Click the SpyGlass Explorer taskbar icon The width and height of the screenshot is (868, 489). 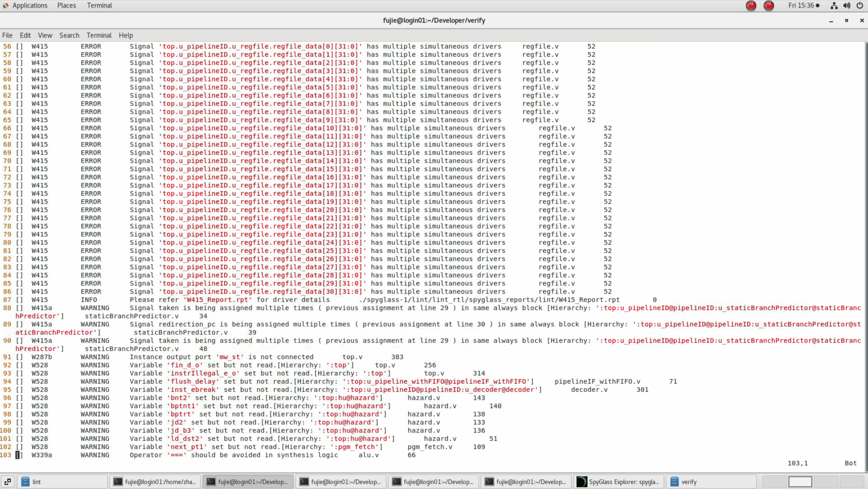coord(582,482)
